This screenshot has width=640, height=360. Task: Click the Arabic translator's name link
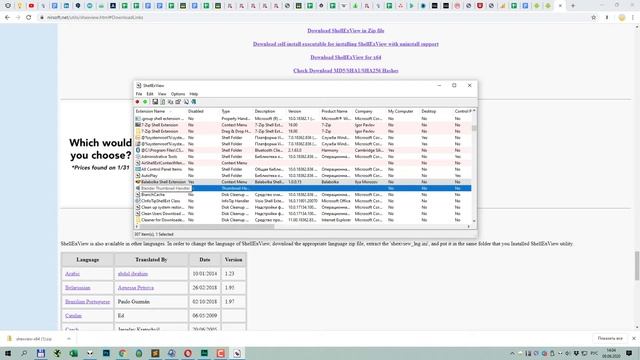tap(133, 274)
